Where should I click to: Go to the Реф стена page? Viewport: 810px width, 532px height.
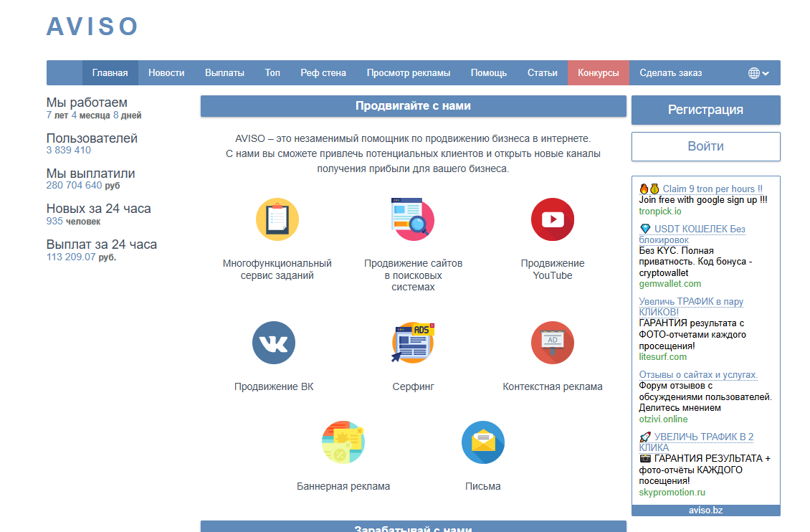[x=323, y=72]
